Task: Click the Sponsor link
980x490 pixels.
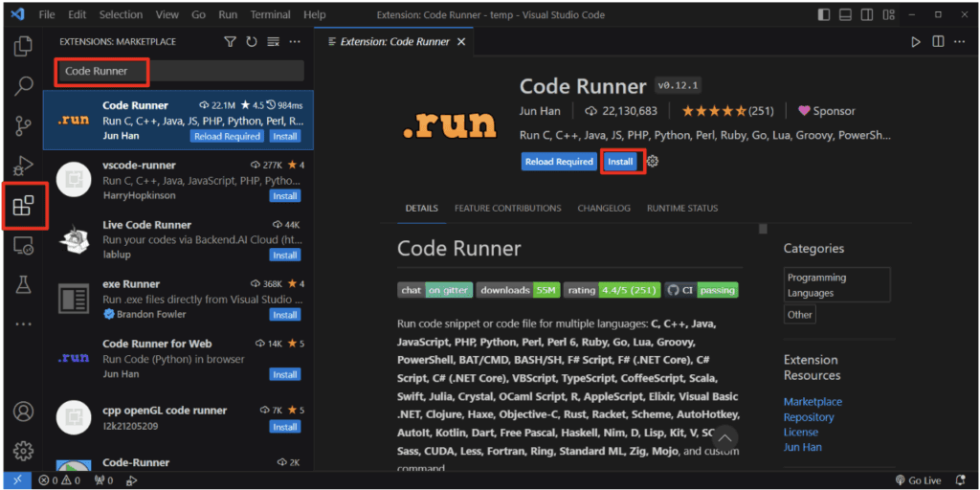Action: tap(826, 111)
